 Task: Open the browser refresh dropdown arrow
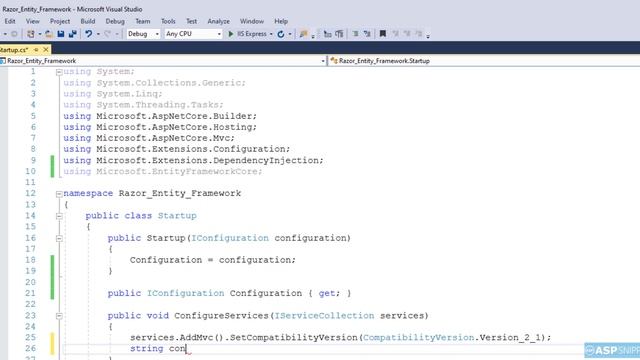coord(290,34)
